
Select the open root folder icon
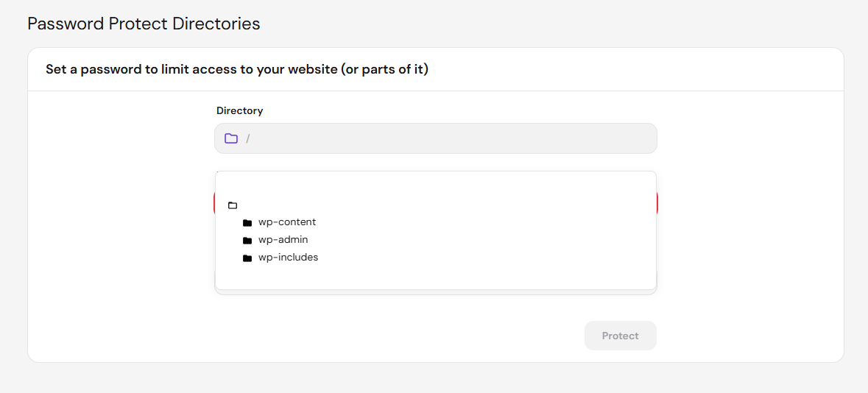[x=233, y=205]
